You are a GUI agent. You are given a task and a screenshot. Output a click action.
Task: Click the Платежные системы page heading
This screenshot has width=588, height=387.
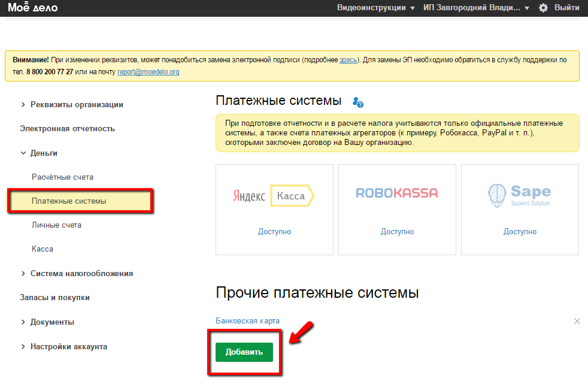click(278, 101)
